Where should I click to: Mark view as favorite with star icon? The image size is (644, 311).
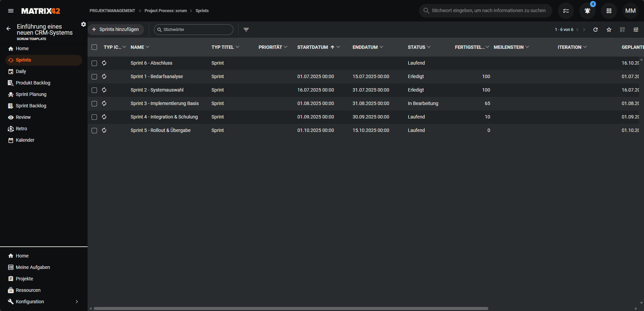[x=609, y=30]
